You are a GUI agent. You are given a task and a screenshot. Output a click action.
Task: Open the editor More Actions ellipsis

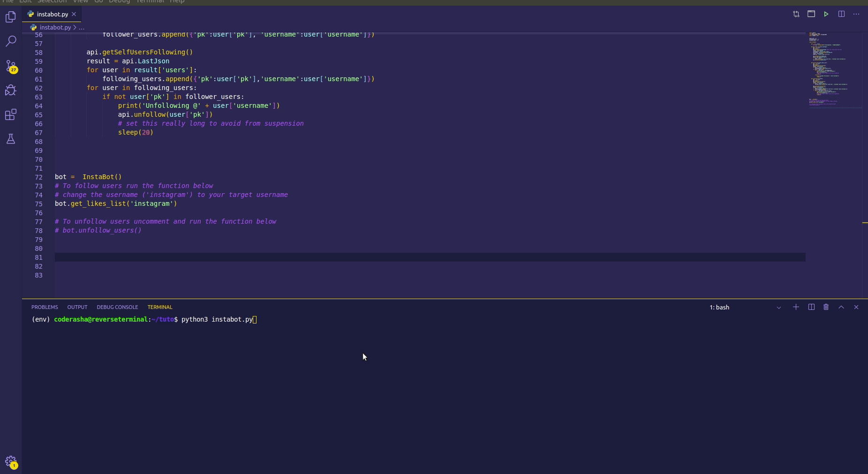[x=856, y=14]
